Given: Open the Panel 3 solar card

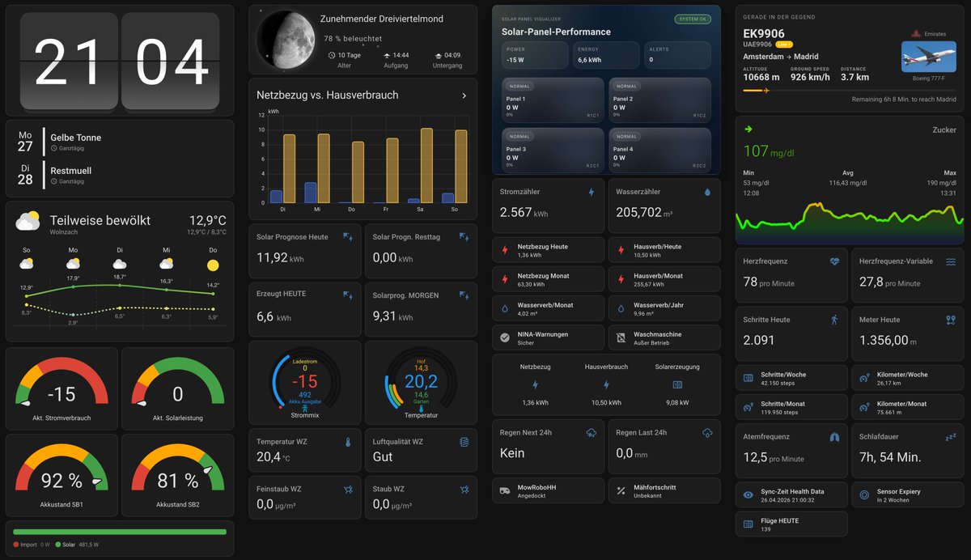Looking at the screenshot, I should click(553, 150).
